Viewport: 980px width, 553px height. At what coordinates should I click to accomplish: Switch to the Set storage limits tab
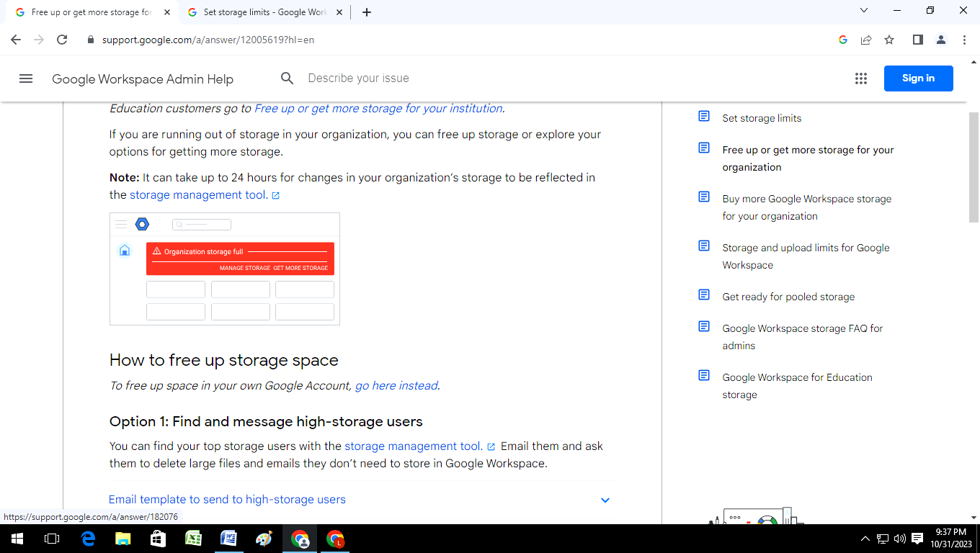(264, 12)
